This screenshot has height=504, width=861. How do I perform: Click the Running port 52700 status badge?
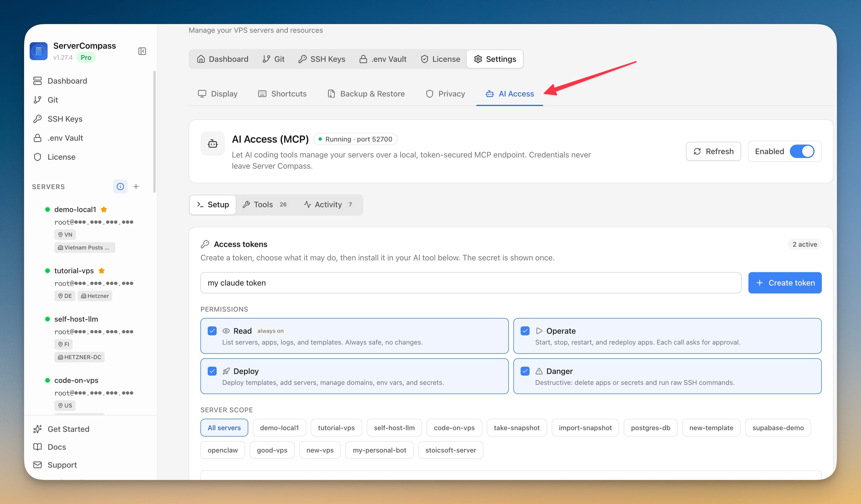(355, 139)
